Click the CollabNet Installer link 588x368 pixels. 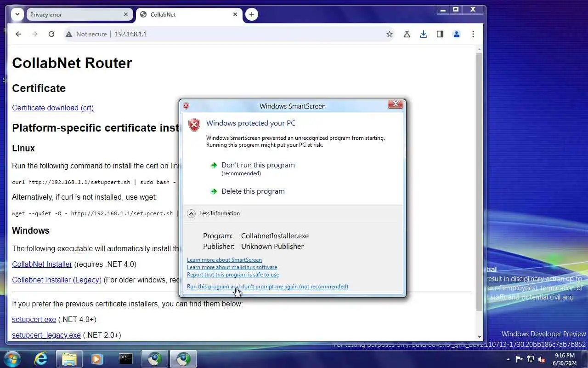click(x=42, y=264)
